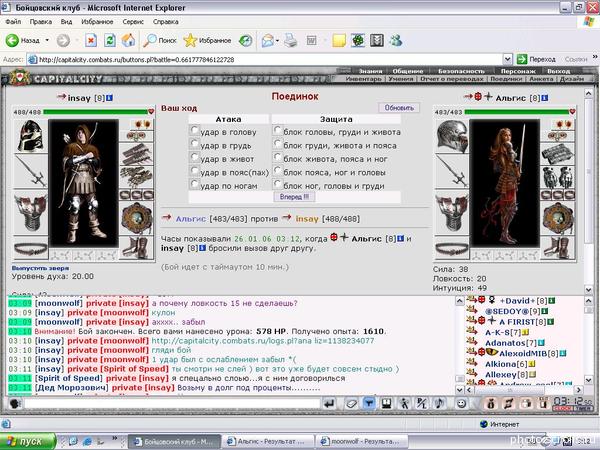
Task: Open the Back button history dropdown
Action: [47, 40]
